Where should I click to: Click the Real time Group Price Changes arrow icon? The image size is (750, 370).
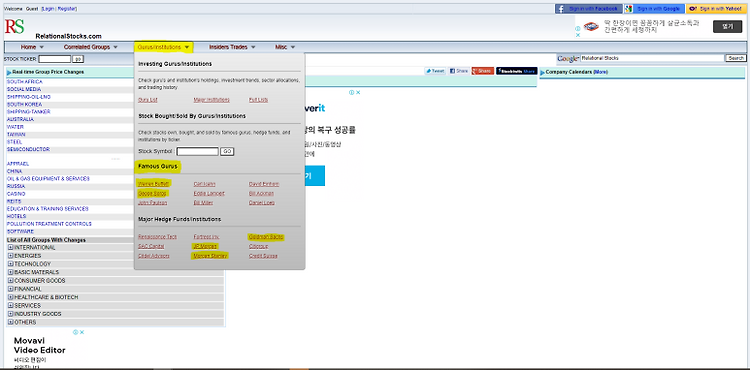pyautogui.click(x=9, y=72)
